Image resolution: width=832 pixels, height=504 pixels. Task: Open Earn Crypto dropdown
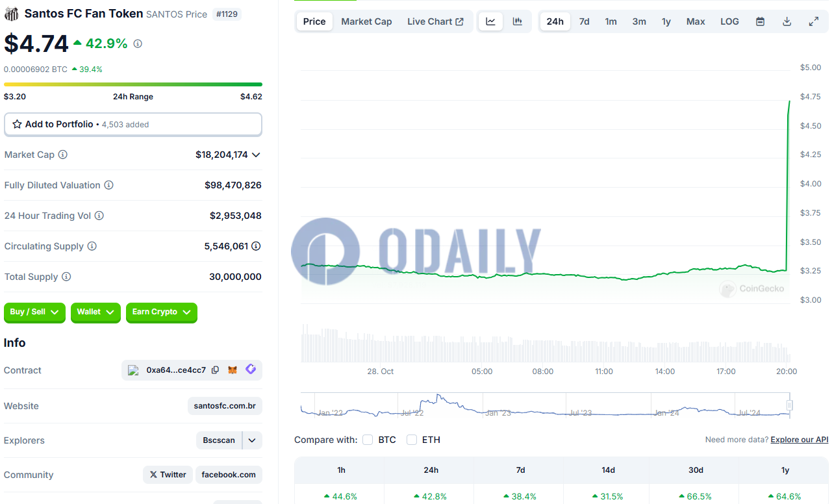coord(161,312)
